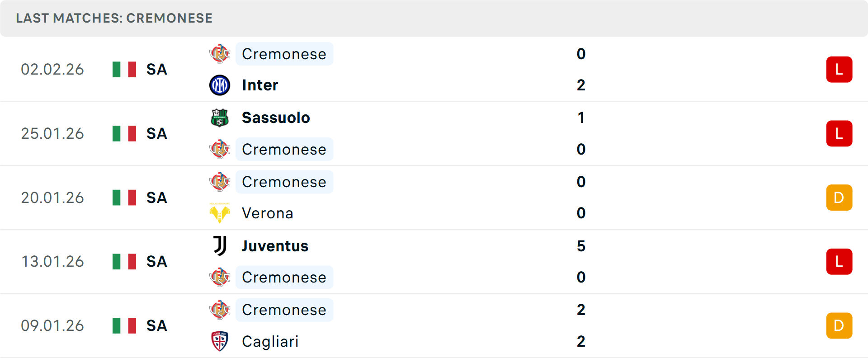
Task: Click Cremonese crest in the Inter match
Action: [x=220, y=54]
